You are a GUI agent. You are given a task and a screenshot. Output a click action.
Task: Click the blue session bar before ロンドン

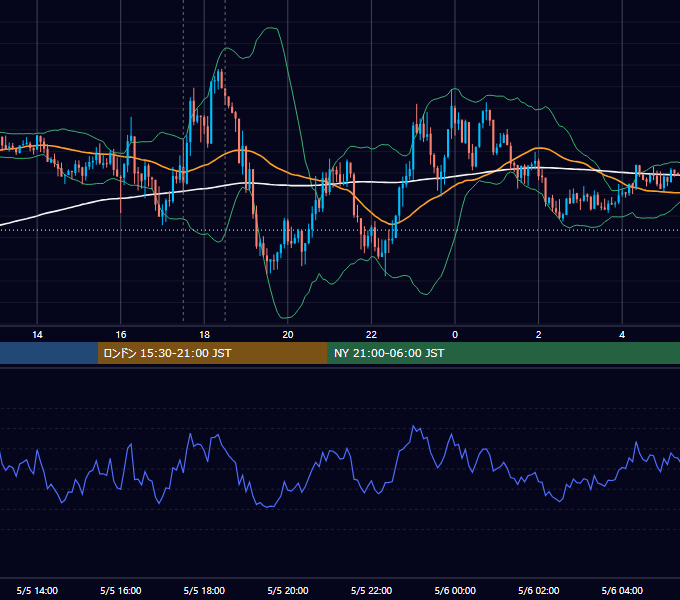click(x=49, y=353)
